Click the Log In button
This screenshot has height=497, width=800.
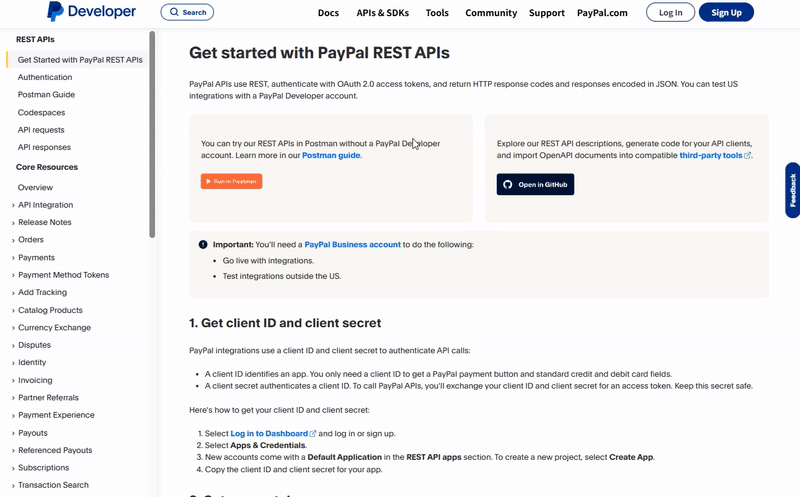[x=670, y=13]
